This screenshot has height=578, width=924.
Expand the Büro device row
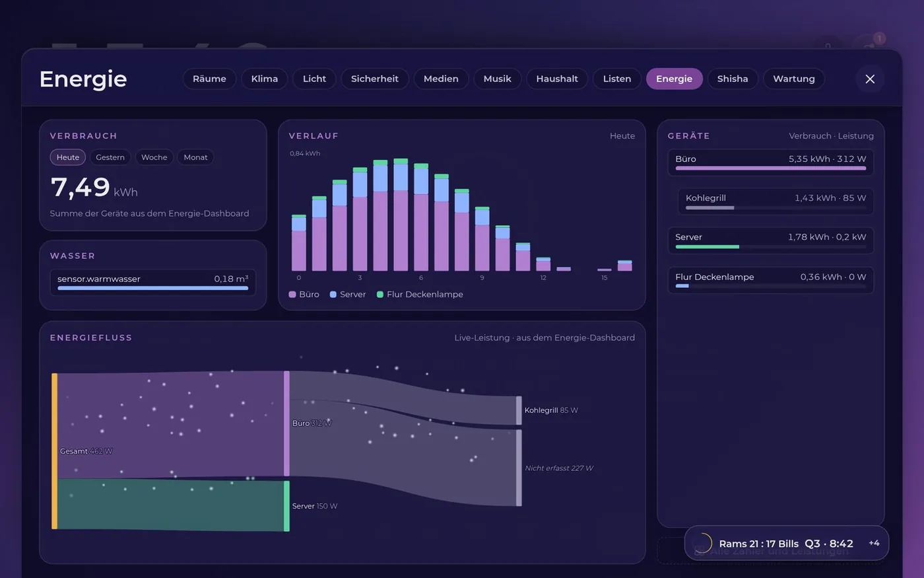click(771, 163)
